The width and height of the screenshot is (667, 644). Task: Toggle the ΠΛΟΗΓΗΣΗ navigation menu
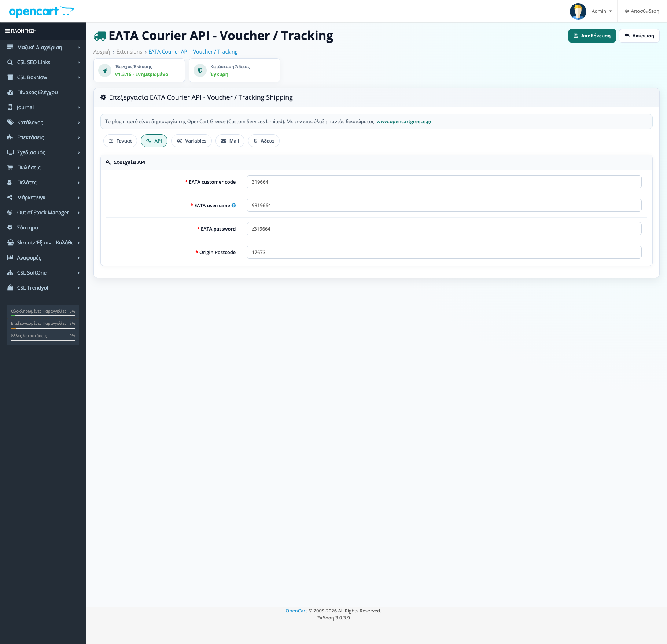pos(21,31)
